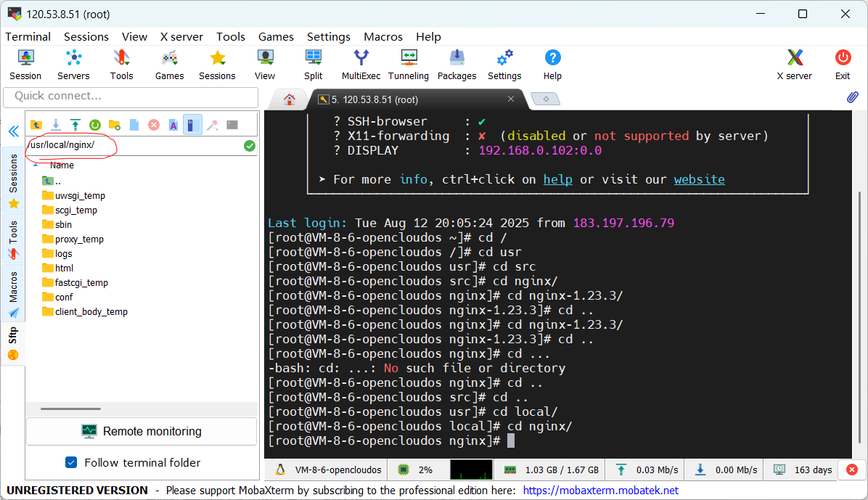Open the Settings gears toolbar icon
Image resolution: width=868 pixels, height=500 pixels.
click(504, 65)
